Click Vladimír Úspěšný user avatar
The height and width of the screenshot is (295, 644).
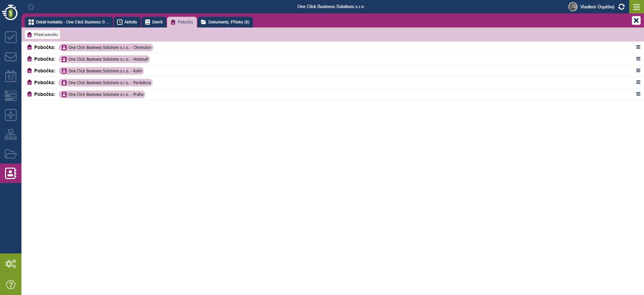pyautogui.click(x=573, y=7)
